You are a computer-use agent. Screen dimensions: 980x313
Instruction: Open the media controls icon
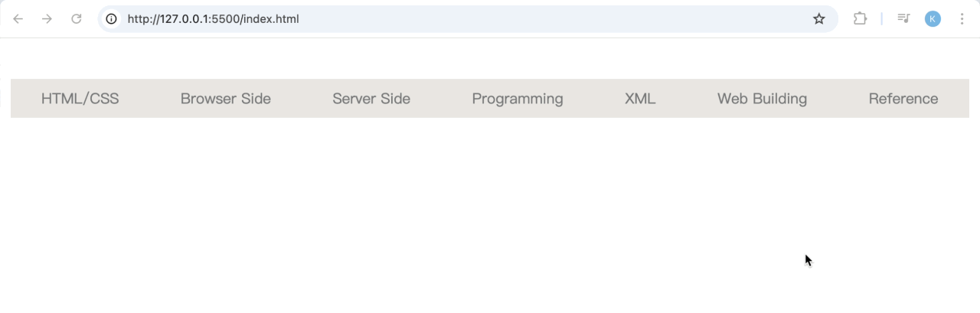tap(903, 19)
